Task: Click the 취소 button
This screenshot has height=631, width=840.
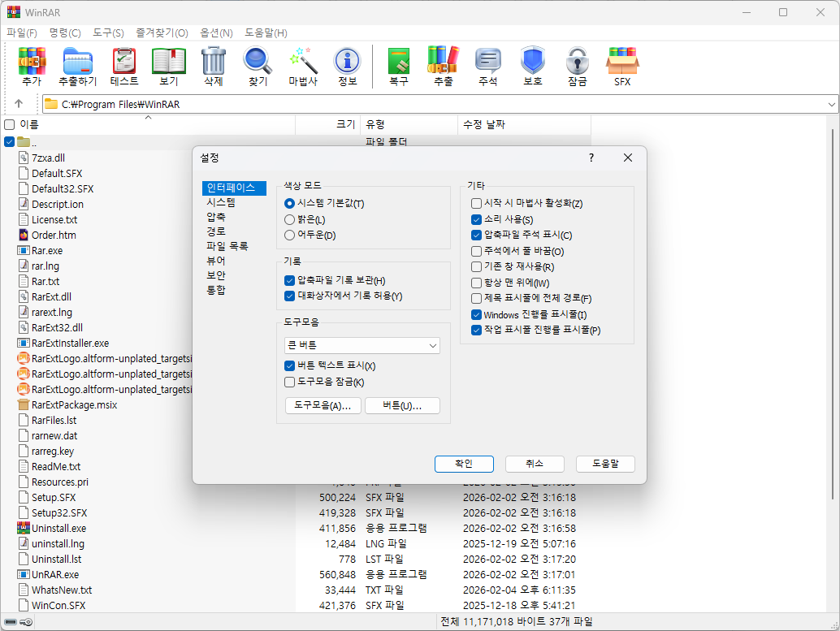Action: click(x=535, y=464)
